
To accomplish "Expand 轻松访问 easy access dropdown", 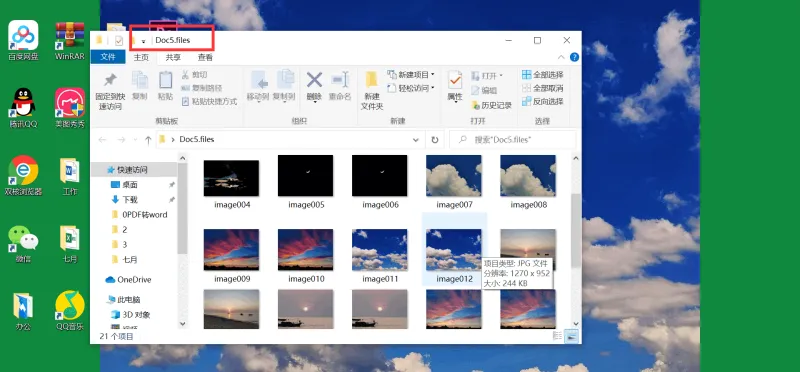I will coord(411,88).
